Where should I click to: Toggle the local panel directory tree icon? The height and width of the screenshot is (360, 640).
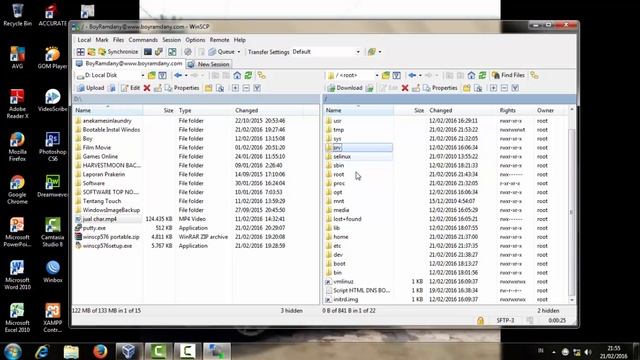point(261,75)
